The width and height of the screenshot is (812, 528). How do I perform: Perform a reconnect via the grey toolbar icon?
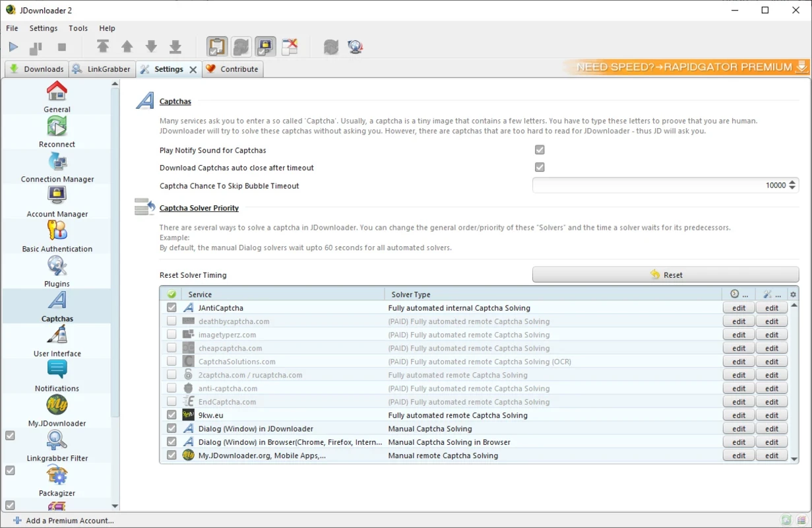(x=331, y=47)
